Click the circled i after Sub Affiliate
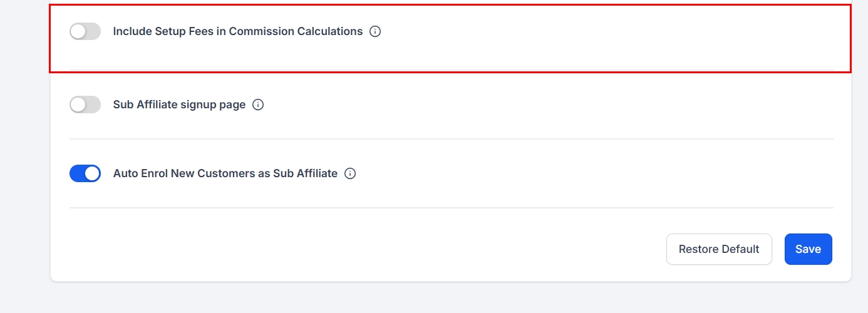868x313 pixels. click(350, 173)
